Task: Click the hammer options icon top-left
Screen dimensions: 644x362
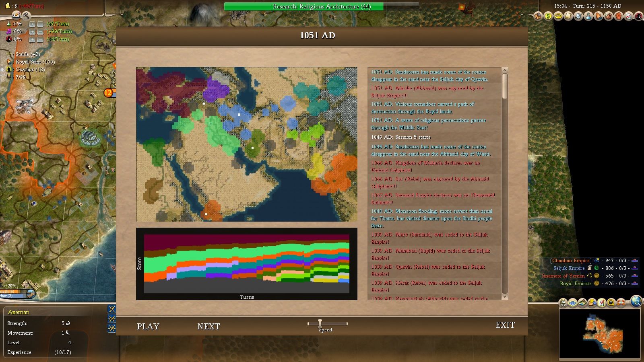Action: (x=26, y=16)
